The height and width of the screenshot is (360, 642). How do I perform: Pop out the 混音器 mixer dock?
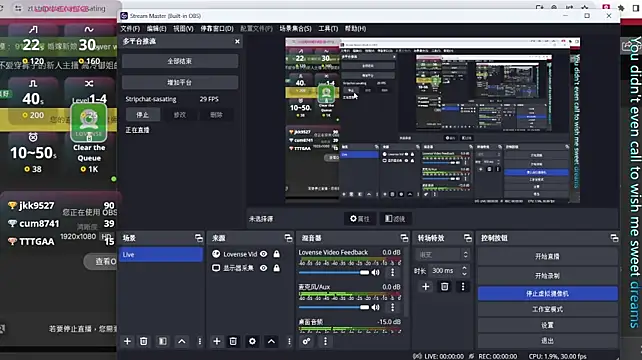pos(404,238)
